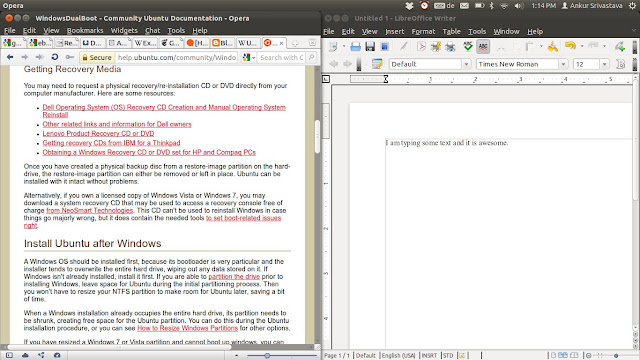Open Opera's Bookmarks menu
Viewport: 640px width, 360px height.
[85, 31]
